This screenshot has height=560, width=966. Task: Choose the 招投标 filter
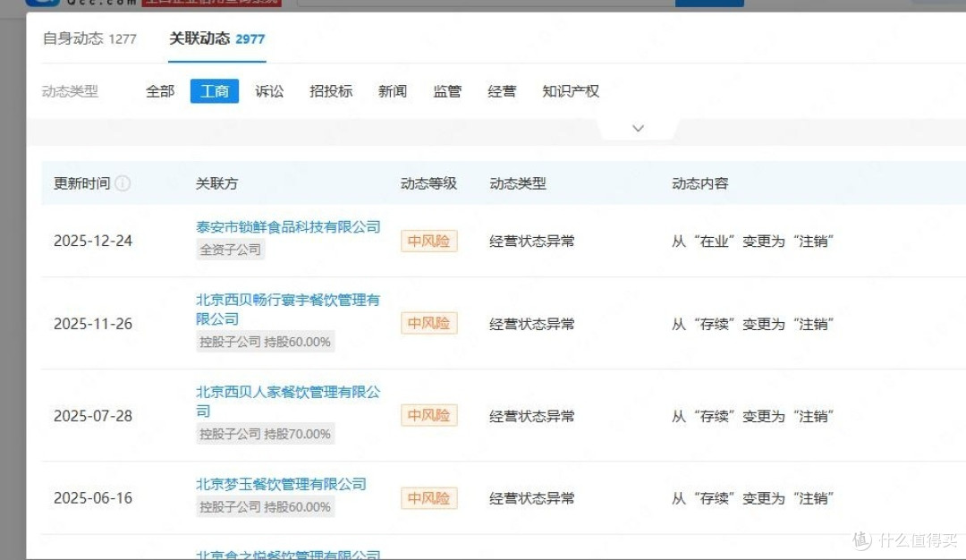(x=331, y=91)
